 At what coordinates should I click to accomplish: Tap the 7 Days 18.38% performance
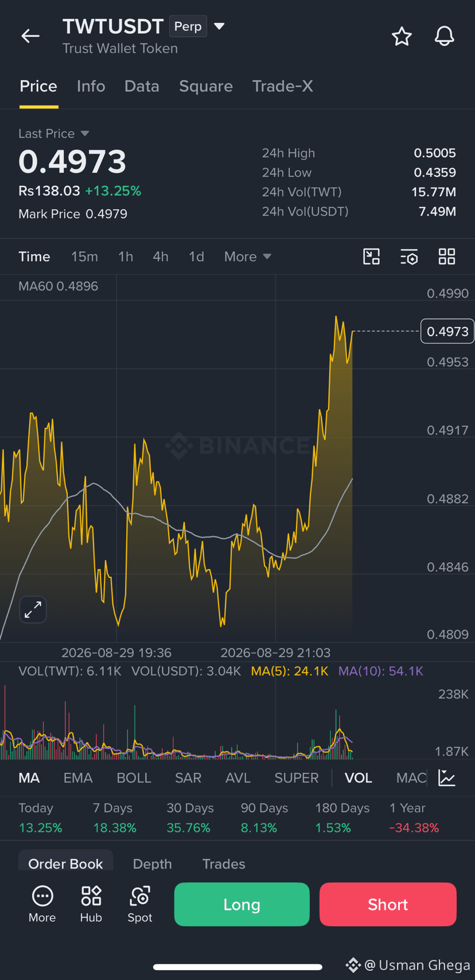pyautogui.click(x=115, y=818)
